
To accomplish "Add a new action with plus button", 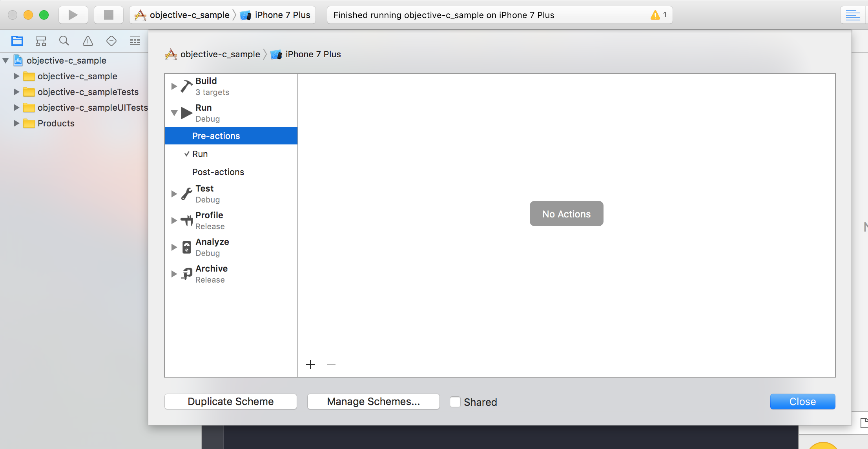I will tap(310, 365).
